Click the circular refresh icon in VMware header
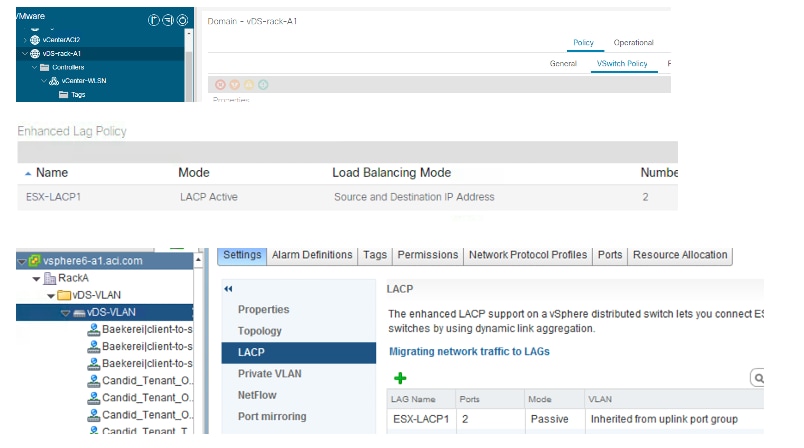804x448 pixels. click(x=183, y=20)
